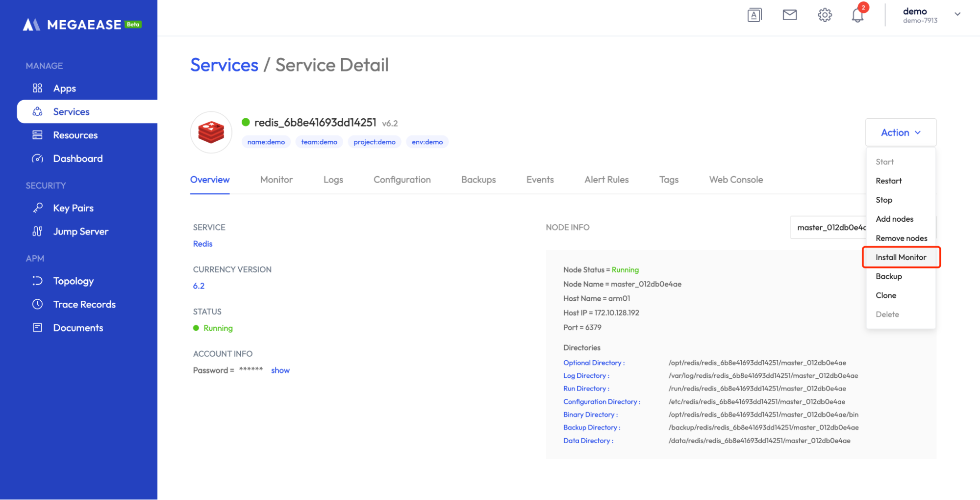Switch to the Events tab
The height and width of the screenshot is (500, 980).
tap(540, 180)
